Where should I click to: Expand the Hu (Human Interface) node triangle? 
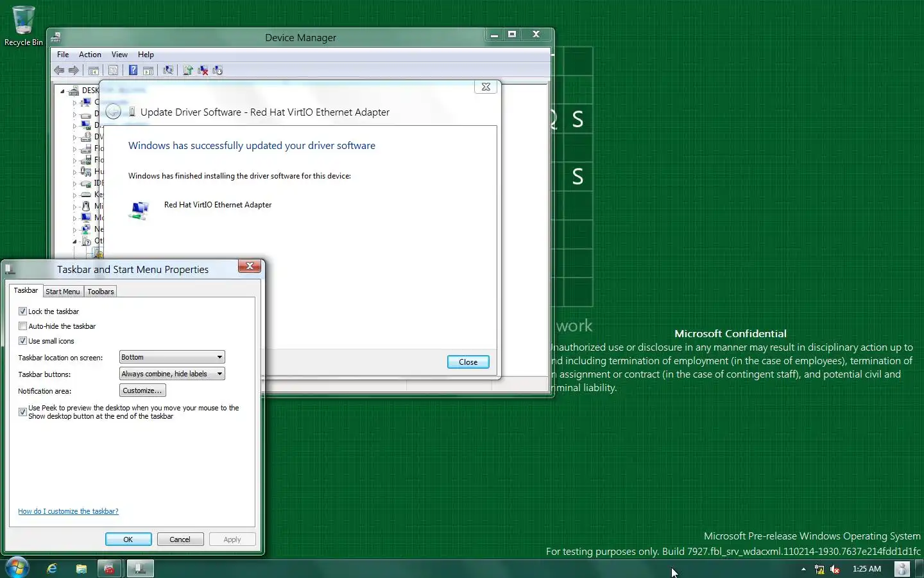click(74, 172)
